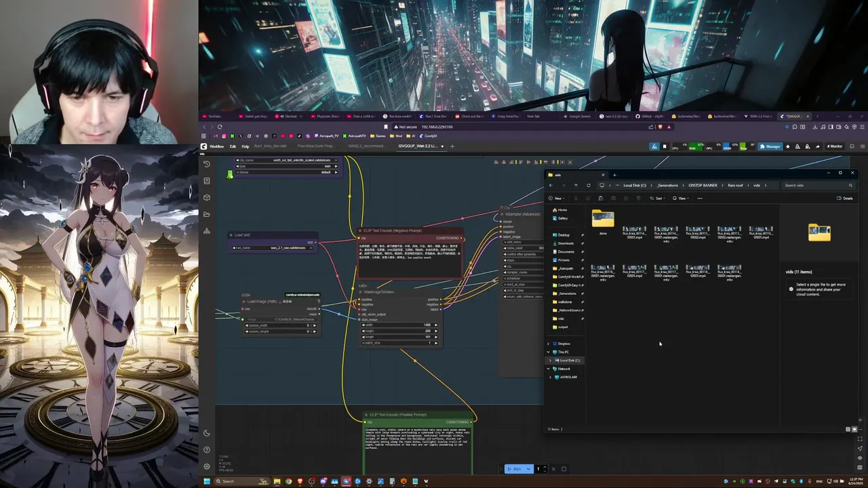The height and width of the screenshot is (488, 868).
Task: Open Sort menu in File Explorer
Action: pos(658,199)
